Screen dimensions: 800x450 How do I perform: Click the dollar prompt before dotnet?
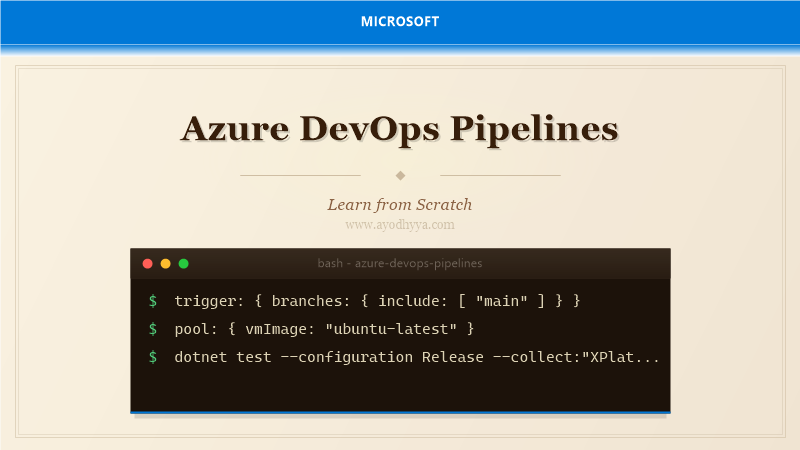pyautogui.click(x=153, y=357)
